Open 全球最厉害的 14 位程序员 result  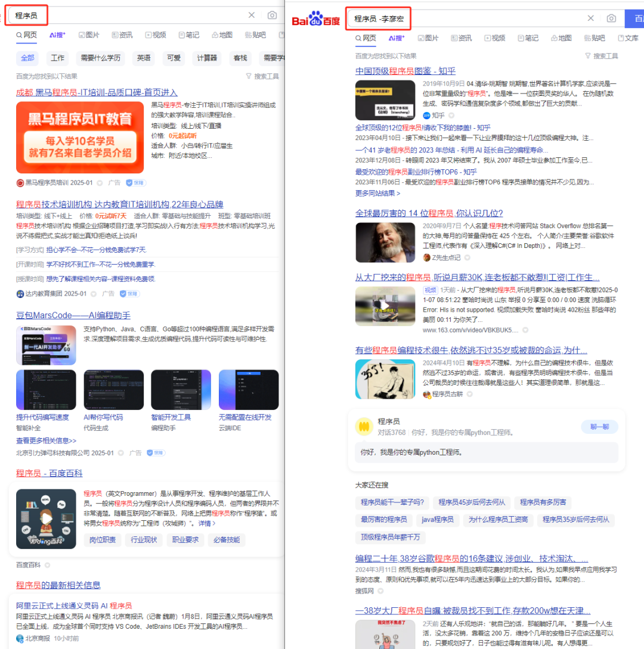click(429, 213)
